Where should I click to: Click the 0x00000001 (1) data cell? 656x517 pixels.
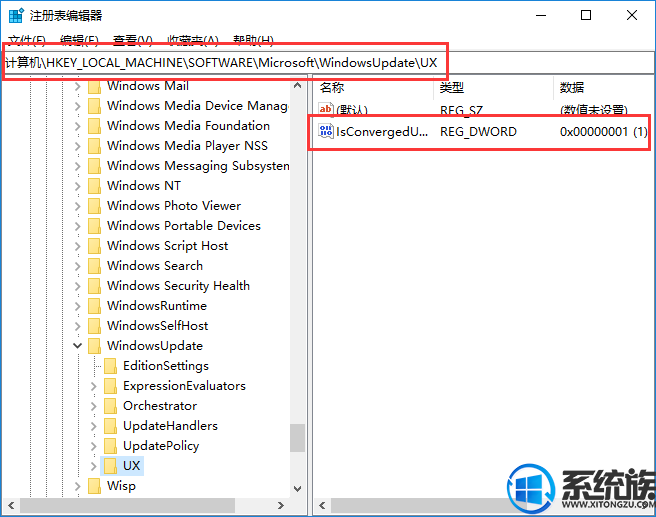[604, 132]
